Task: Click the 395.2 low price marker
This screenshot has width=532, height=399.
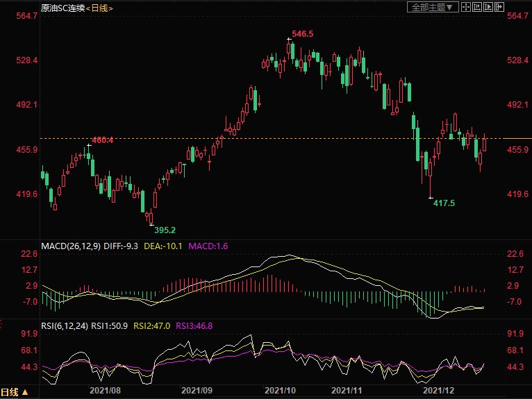Action: (165, 230)
